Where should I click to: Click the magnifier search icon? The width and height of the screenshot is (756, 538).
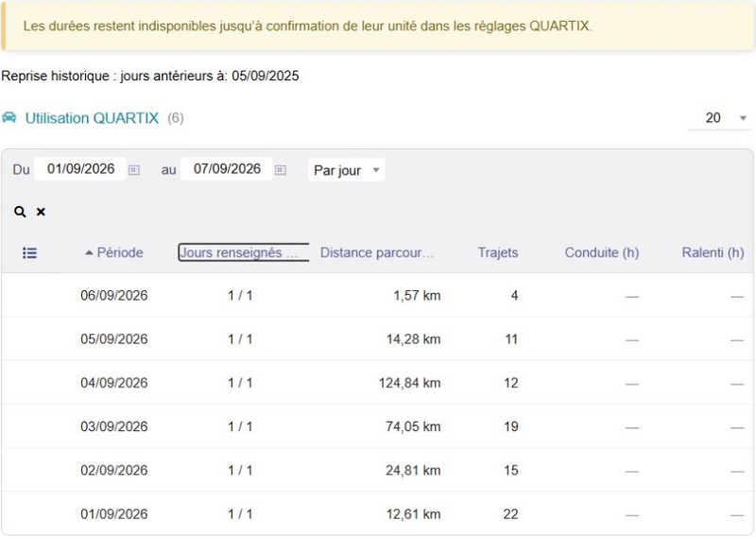click(x=20, y=212)
